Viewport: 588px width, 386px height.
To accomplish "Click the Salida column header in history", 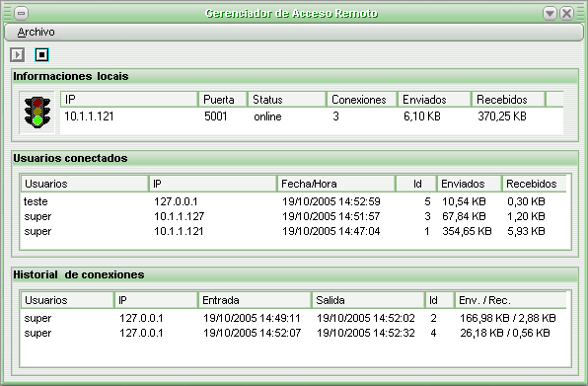I will pos(368,300).
